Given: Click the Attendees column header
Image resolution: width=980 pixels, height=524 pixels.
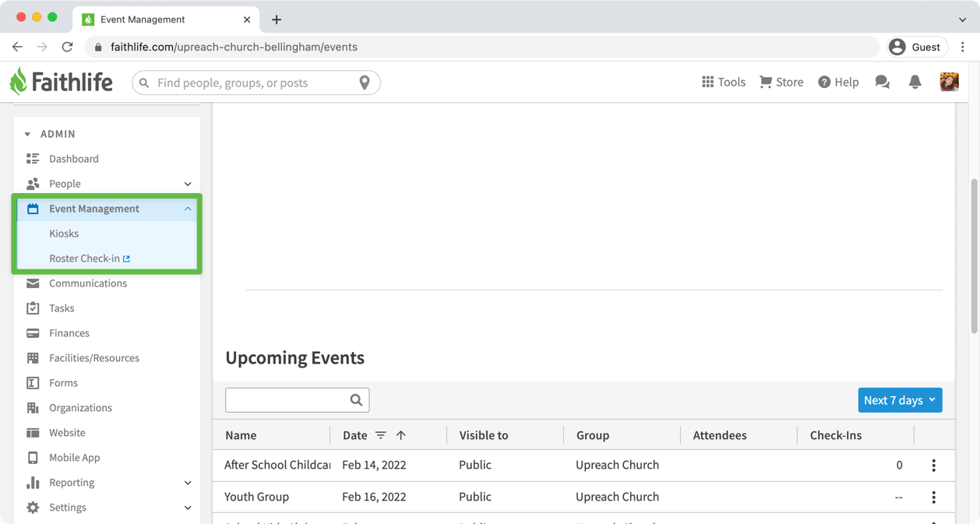Looking at the screenshot, I should (720, 435).
